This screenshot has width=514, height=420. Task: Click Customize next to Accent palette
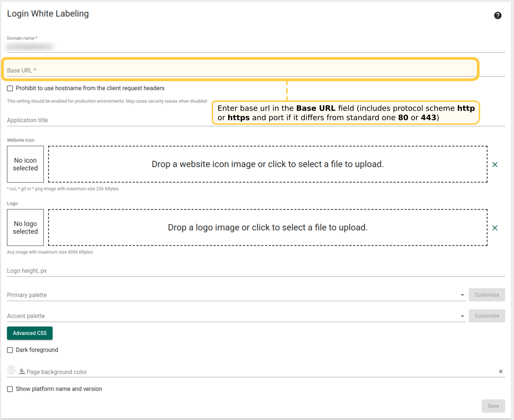click(486, 316)
